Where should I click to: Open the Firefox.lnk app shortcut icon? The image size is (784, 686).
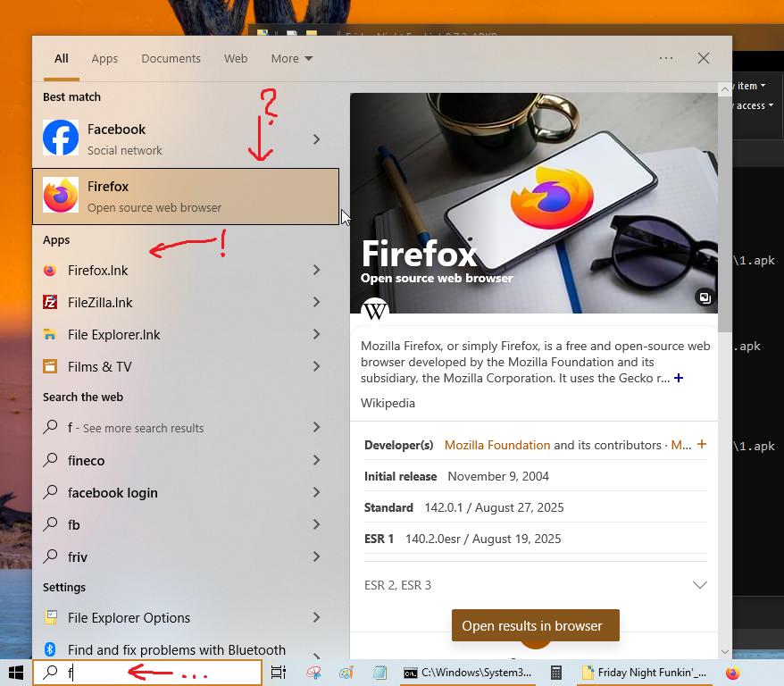pos(50,271)
